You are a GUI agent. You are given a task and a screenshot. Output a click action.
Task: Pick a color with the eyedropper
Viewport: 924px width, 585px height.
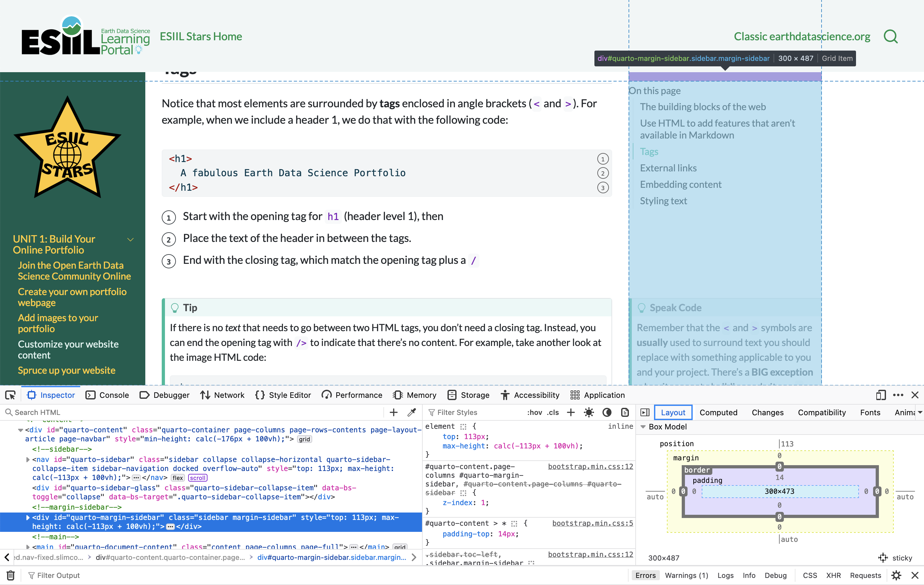[412, 412]
